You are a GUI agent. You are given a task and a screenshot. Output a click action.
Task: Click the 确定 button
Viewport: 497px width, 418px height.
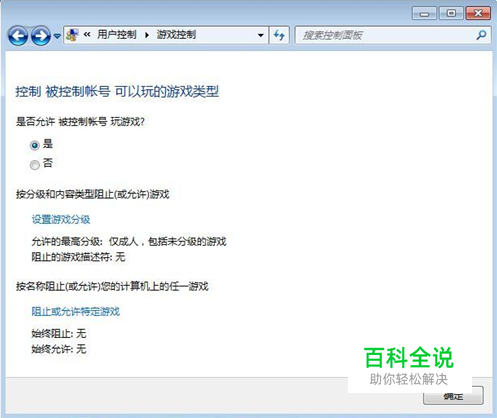click(453, 396)
